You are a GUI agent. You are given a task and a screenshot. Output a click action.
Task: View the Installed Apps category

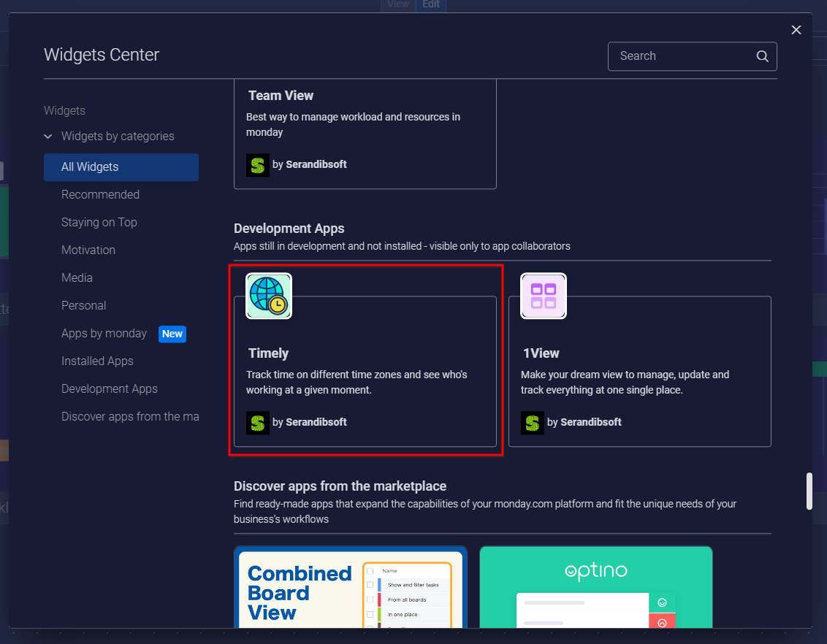97,361
